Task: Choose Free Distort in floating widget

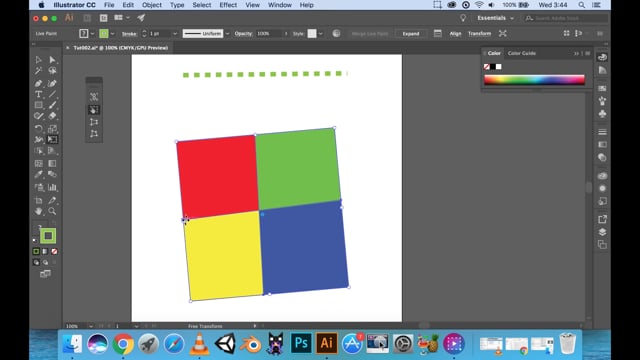Action: (94, 134)
